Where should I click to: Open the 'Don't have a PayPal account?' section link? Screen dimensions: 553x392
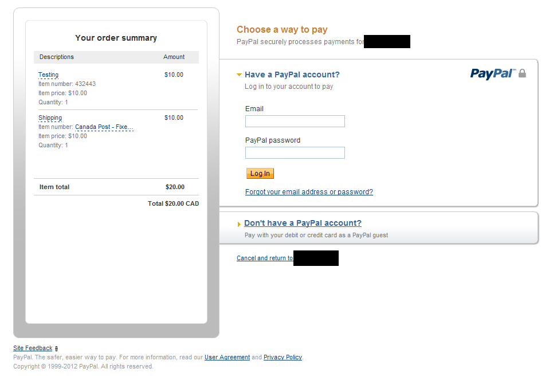303,223
